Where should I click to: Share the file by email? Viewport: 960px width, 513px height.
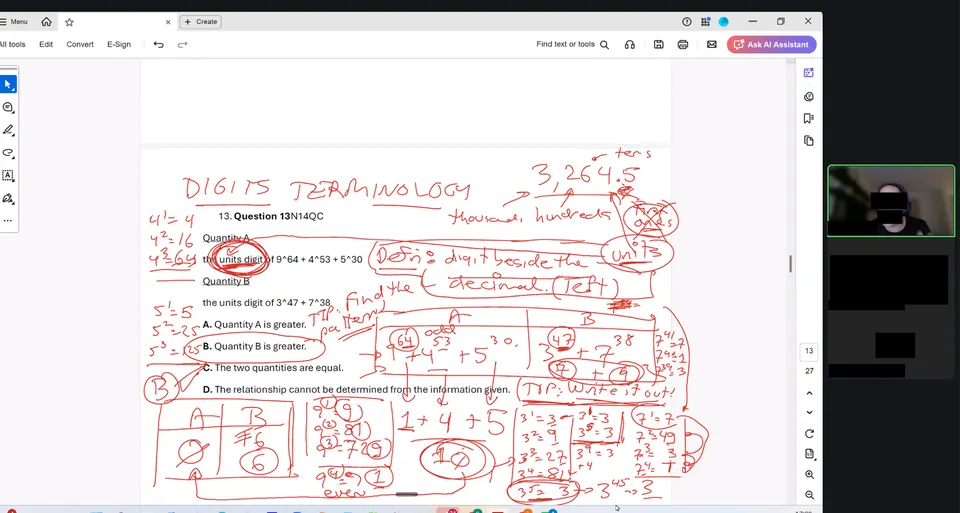tap(711, 45)
